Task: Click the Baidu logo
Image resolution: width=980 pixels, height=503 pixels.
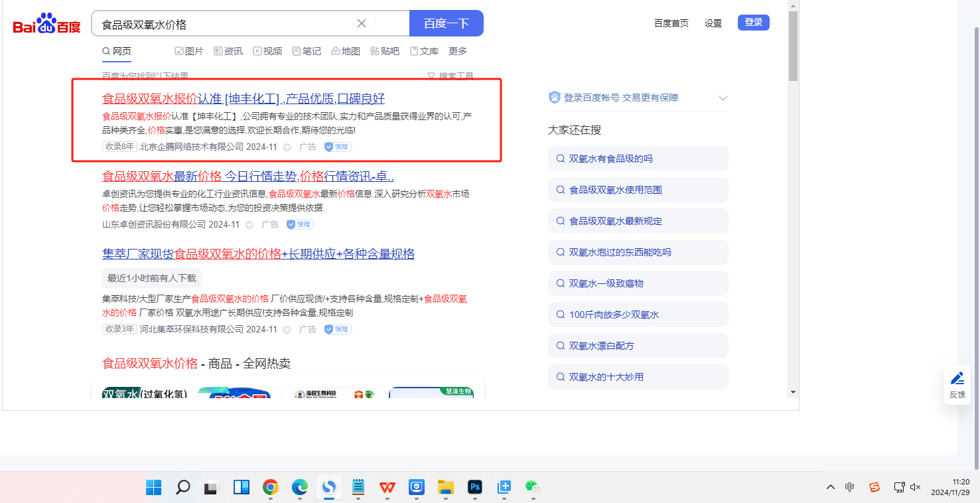Action: click(x=46, y=25)
